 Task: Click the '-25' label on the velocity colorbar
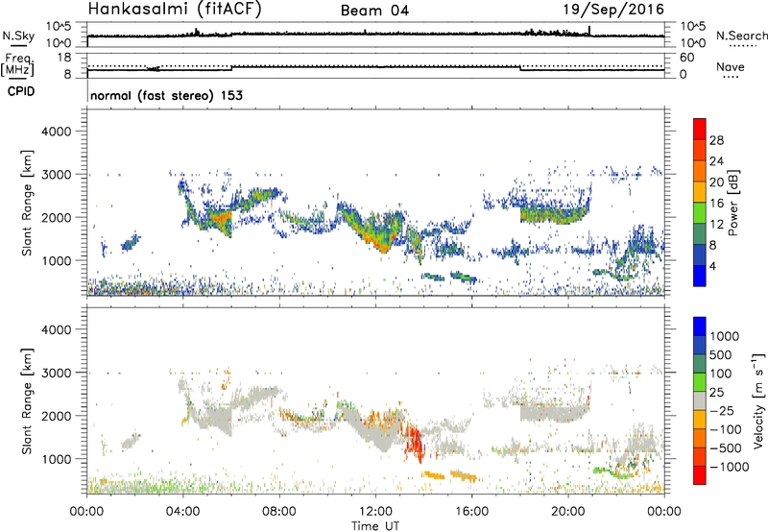pos(722,411)
